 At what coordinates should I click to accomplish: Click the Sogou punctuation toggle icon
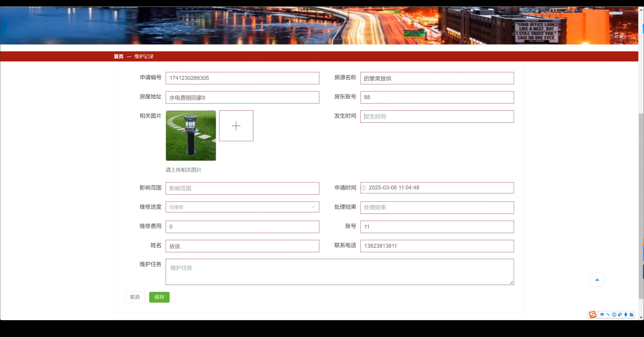(608, 315)
